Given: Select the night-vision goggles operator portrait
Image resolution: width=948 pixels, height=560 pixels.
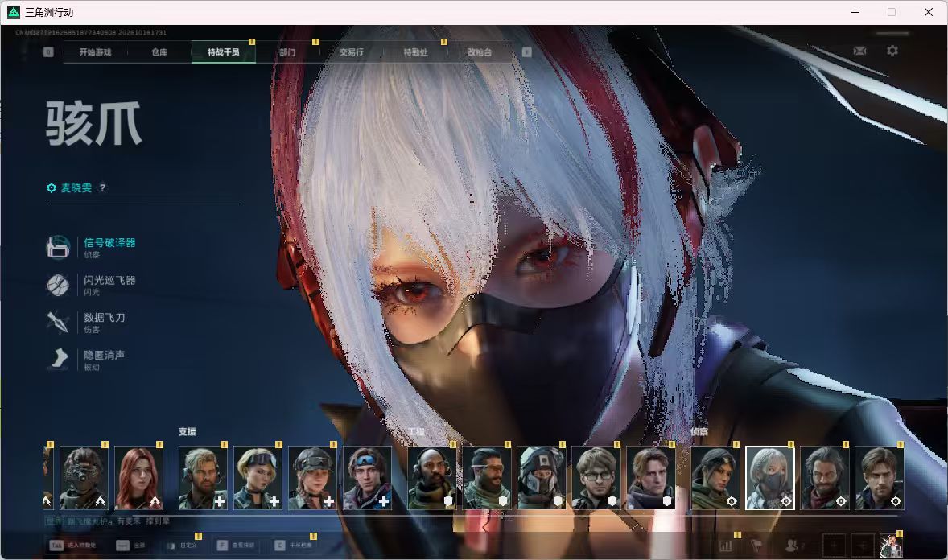Looking at the screenshot, I should pos(84,478).
